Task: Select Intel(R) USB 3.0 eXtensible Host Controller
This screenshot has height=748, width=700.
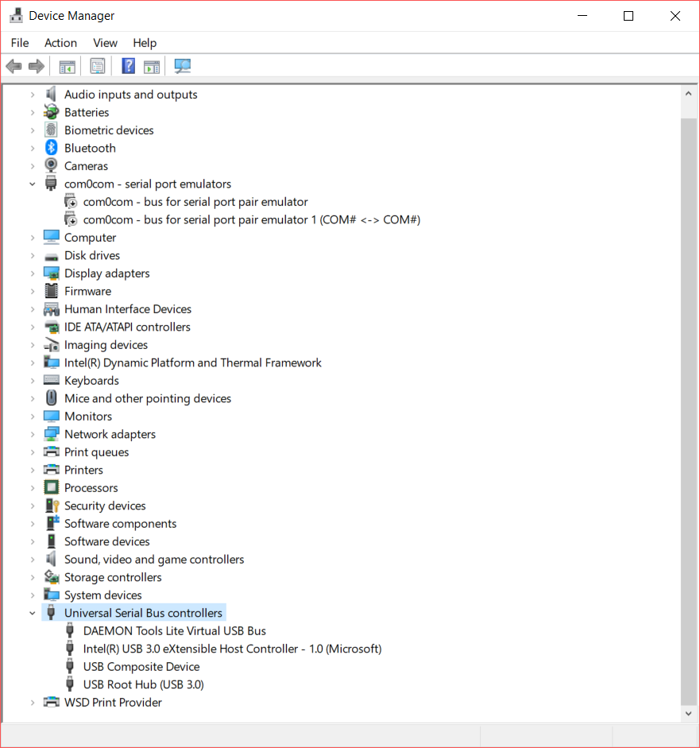Action: click(x=232, y=649)
